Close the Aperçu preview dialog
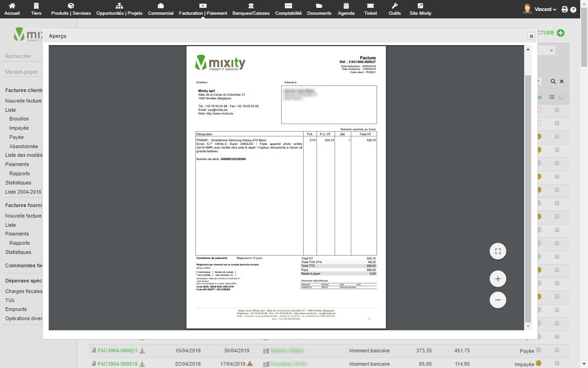 click(531, 36)
